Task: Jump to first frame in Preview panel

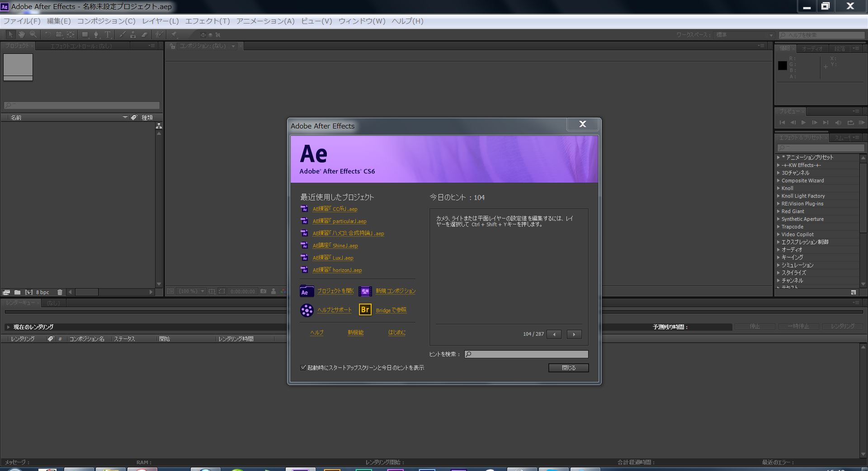Action: tap(782, 123)
